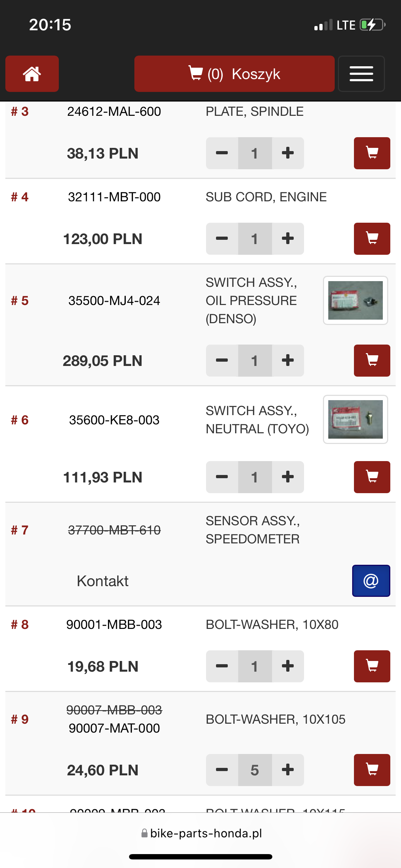This screenshot has height=868, width=401.
Task: Open oil pressure switch product photo
Action: click(x=355, y=300)
